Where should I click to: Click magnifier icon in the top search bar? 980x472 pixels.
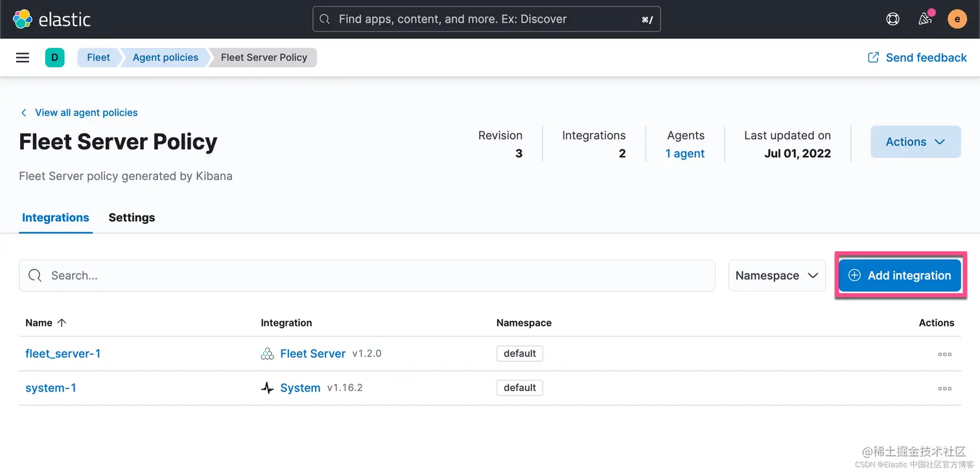325,19
